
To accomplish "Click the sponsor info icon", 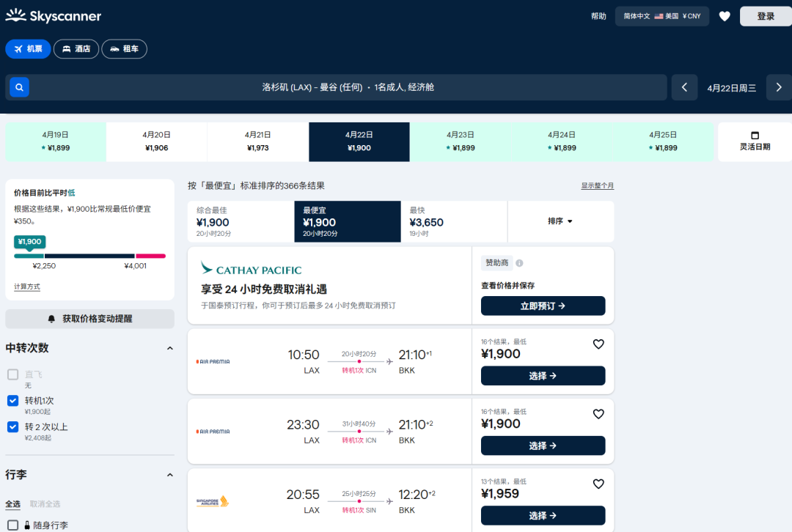I will [x=519, y=263].
